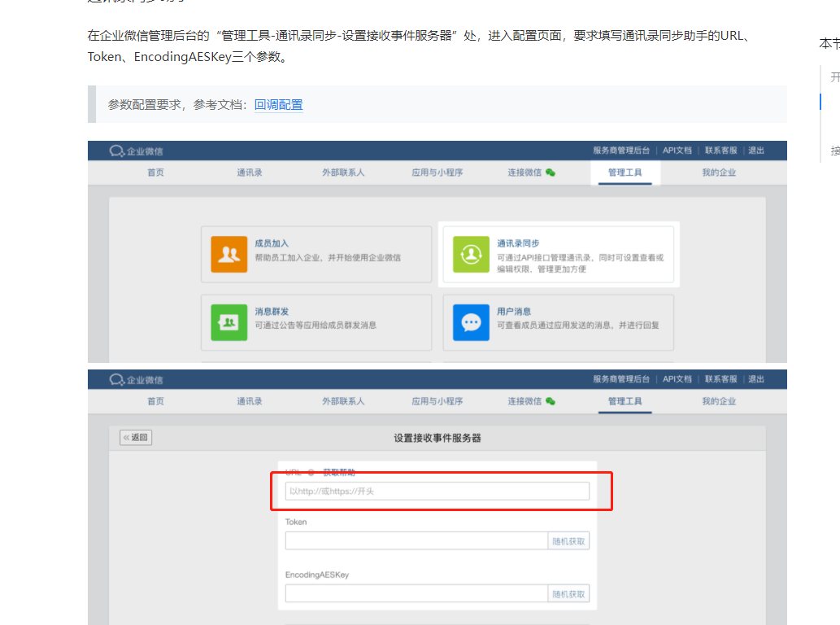Click the 企业微信 logo in lower screenshot

pyautogui.click(x=136, y=379)
